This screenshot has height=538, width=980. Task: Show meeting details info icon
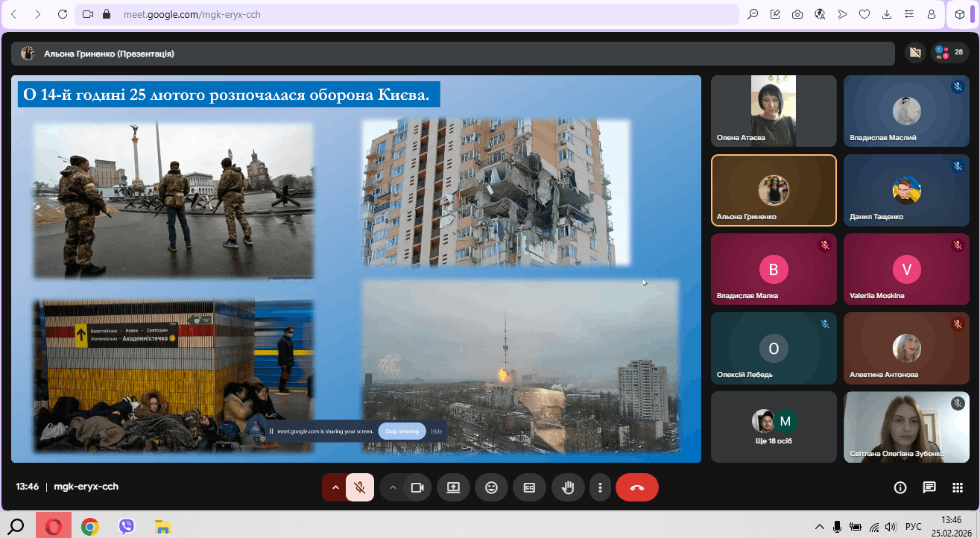[900, 487]
